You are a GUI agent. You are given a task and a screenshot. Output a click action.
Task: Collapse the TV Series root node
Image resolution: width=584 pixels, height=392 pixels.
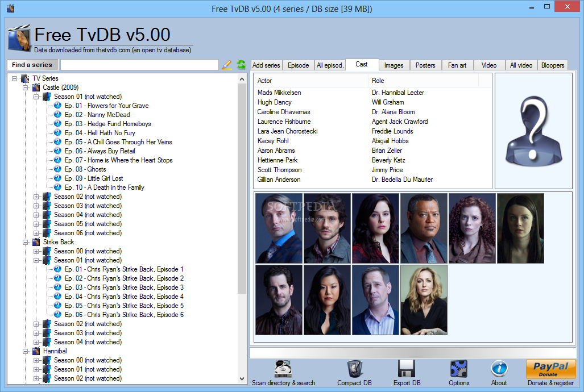15,78
